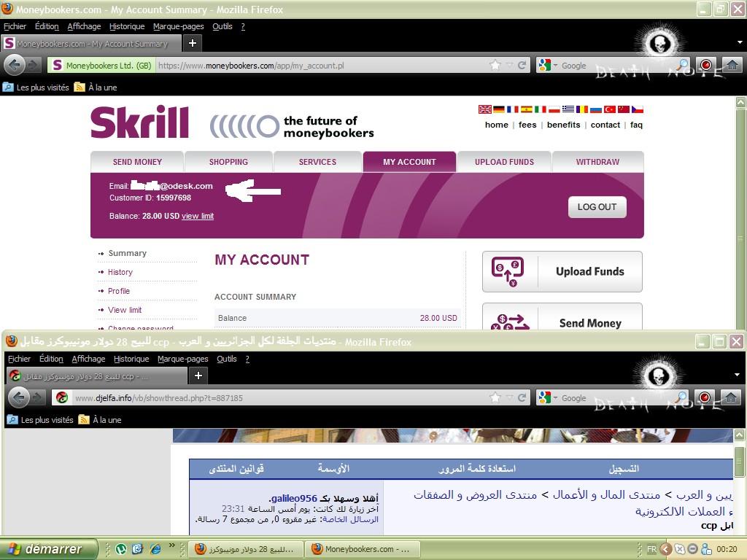Open Summary in the sidebar

tap(127, 253)
